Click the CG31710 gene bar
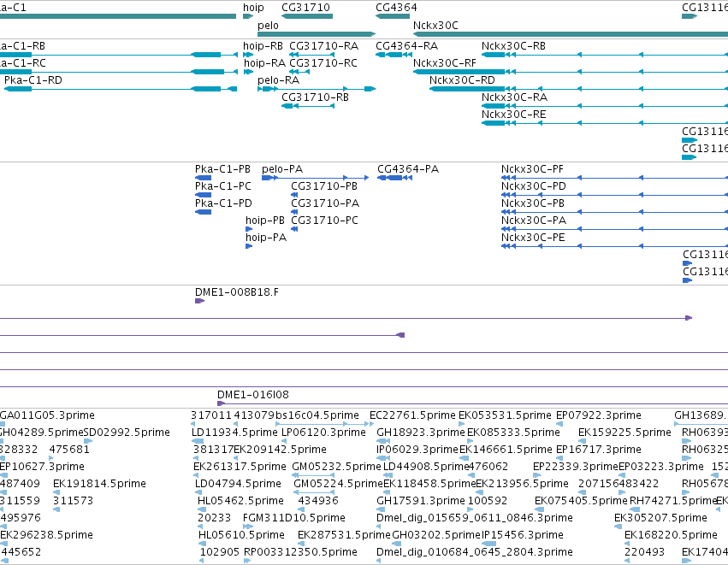 [x=307, y=16]
